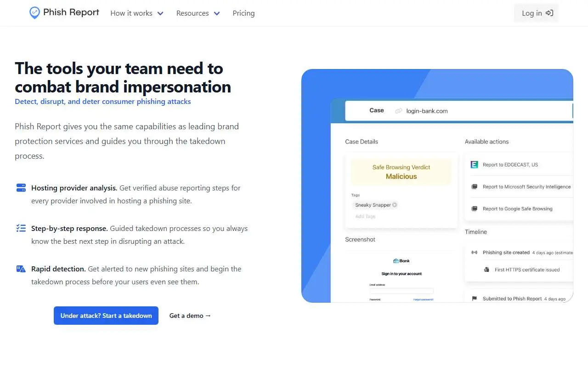Click the Safe Browsing Verdict Malicious box
This screenshot has width=588, height=368.
click(x=401, y=172)
